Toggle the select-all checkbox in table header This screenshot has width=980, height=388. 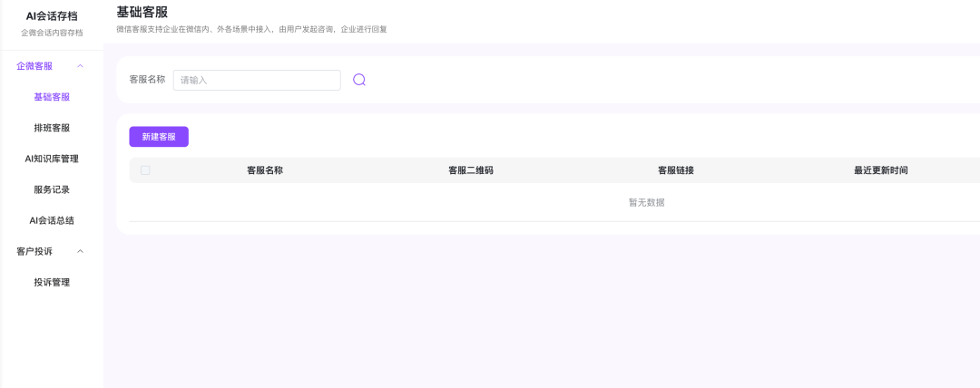(x=145, y=170)
